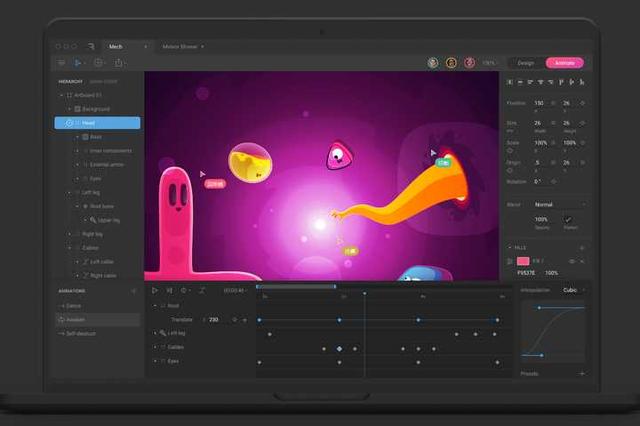Select the arrow selection tool
The width and height of the screenshot is (640, 426).
78,63
